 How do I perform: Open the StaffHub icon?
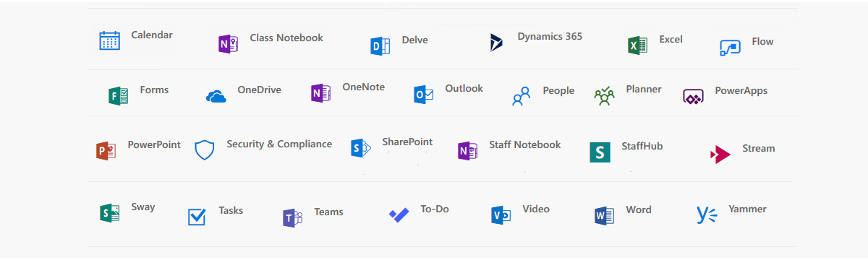pyautogui.click(x=600, y=152)
